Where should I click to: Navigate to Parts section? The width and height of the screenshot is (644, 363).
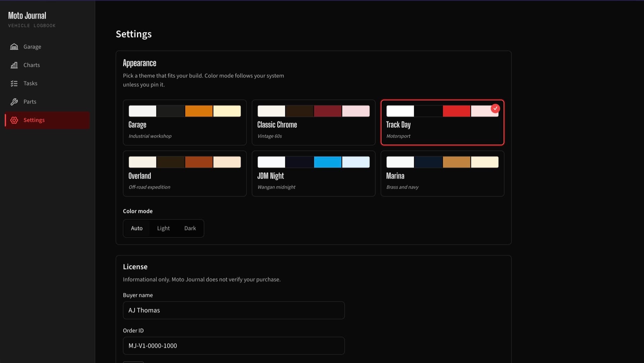[30, 102]
